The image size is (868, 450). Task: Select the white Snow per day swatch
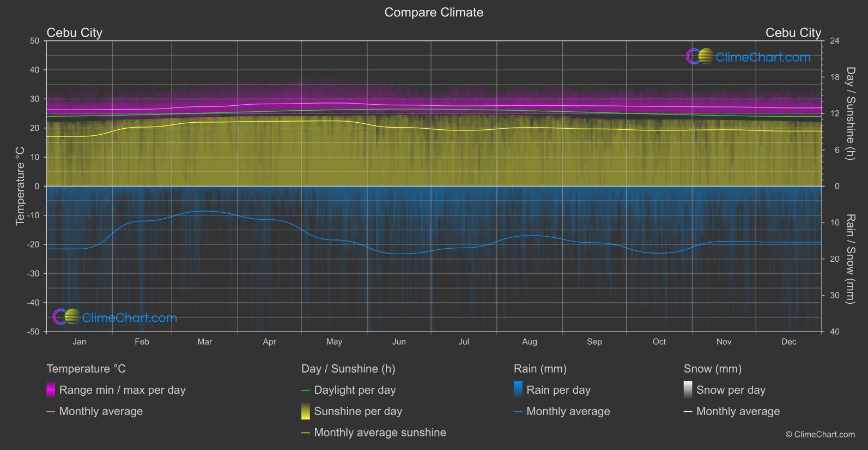click(688, 390)
